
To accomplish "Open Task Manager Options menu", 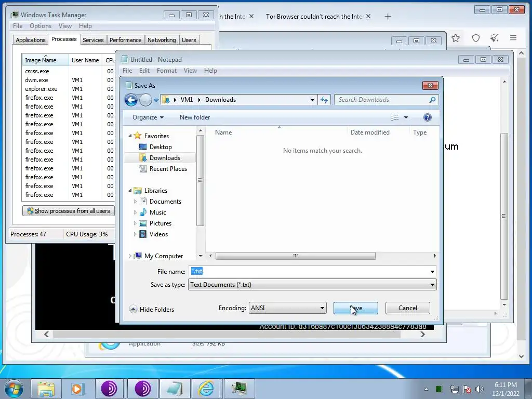I will point(41,26).
